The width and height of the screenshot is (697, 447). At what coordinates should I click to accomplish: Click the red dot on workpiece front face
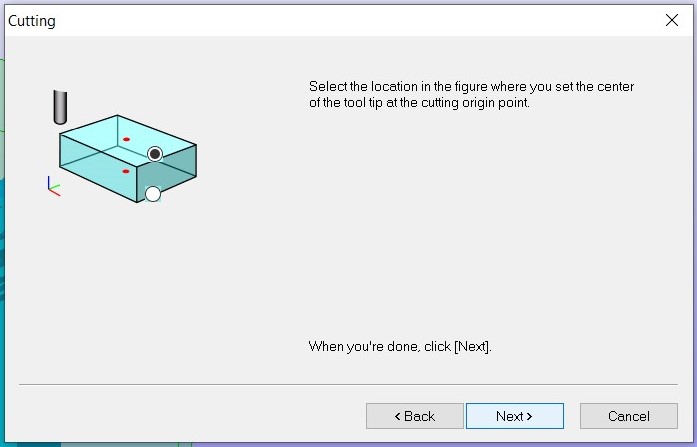point(126,171)
